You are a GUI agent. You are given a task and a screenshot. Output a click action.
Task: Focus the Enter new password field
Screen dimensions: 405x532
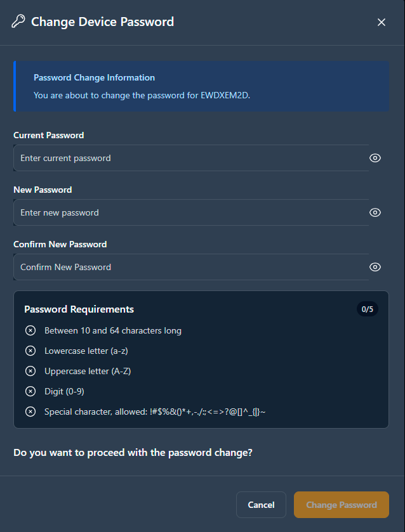coord(191,212)
